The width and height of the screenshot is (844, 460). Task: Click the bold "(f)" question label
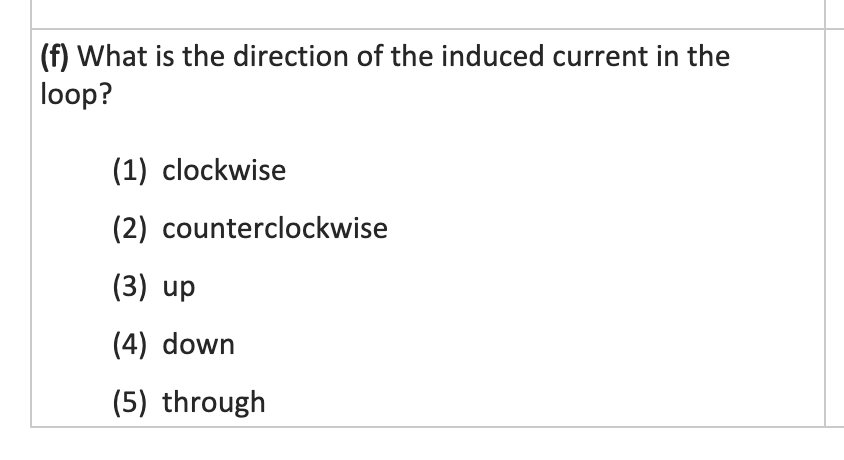pos(54,56)
